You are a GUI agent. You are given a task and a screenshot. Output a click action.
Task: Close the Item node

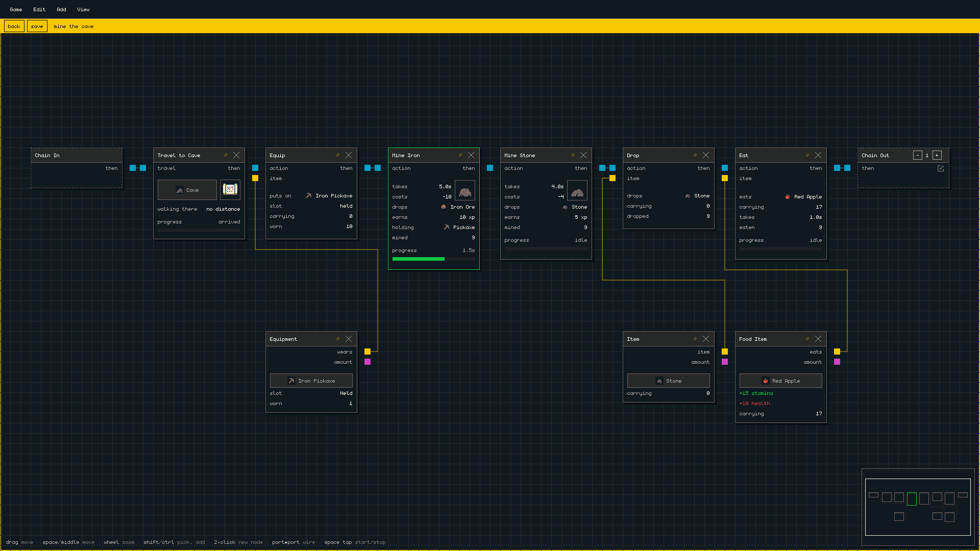pos(706,339)
